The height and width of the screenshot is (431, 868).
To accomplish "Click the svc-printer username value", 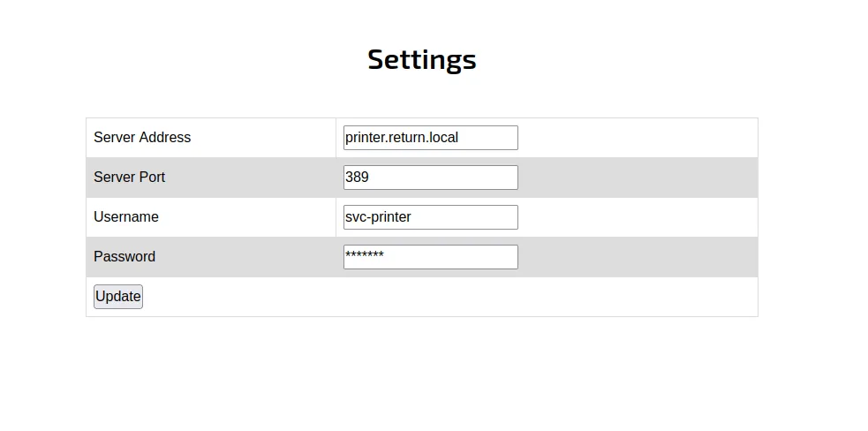I will pos(378,217).
